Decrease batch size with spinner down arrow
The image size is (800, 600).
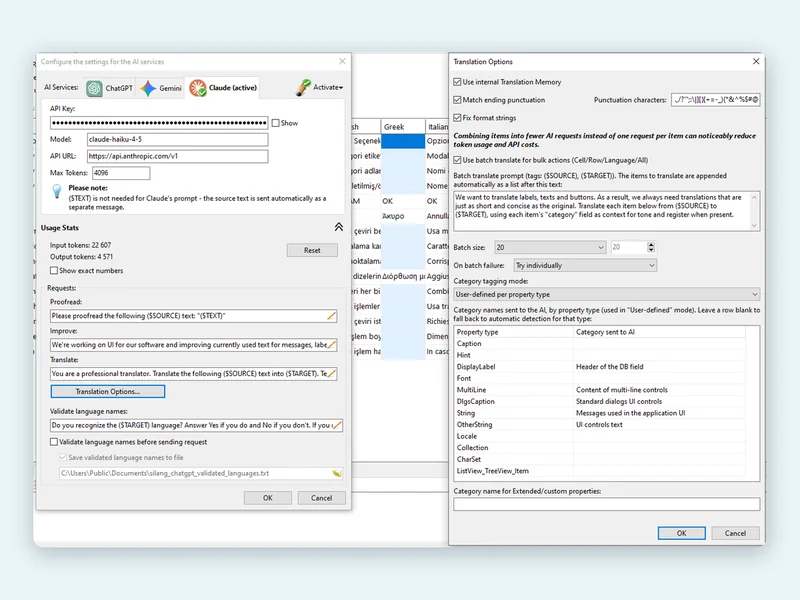click(651, 251)
